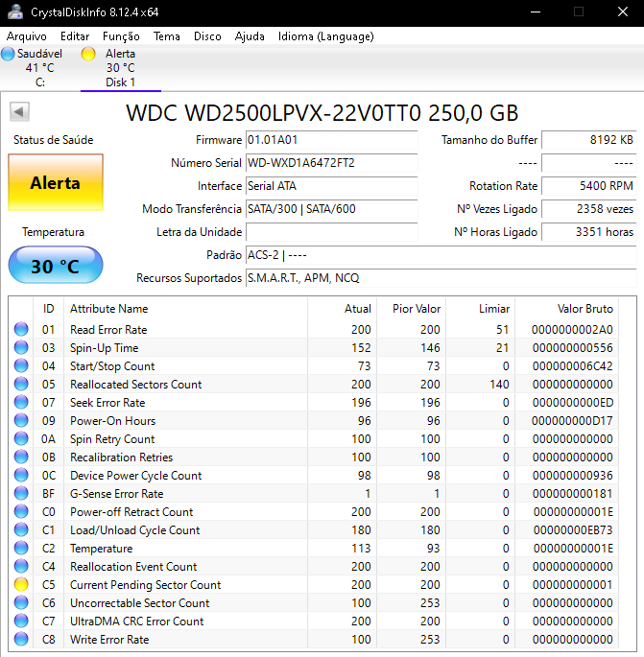Open the Tema menu
Viewport: 644px width, 657px height.
coord(166,36)
